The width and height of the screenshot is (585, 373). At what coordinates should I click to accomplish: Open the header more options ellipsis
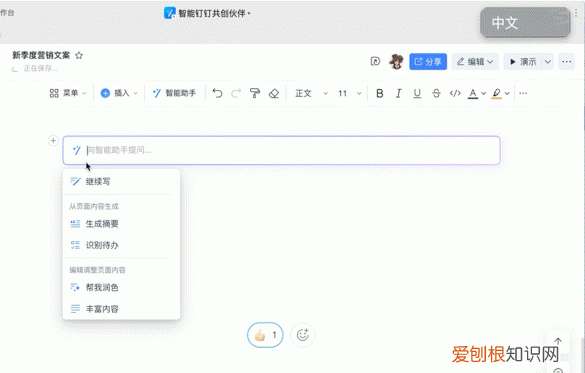[566, 62]
